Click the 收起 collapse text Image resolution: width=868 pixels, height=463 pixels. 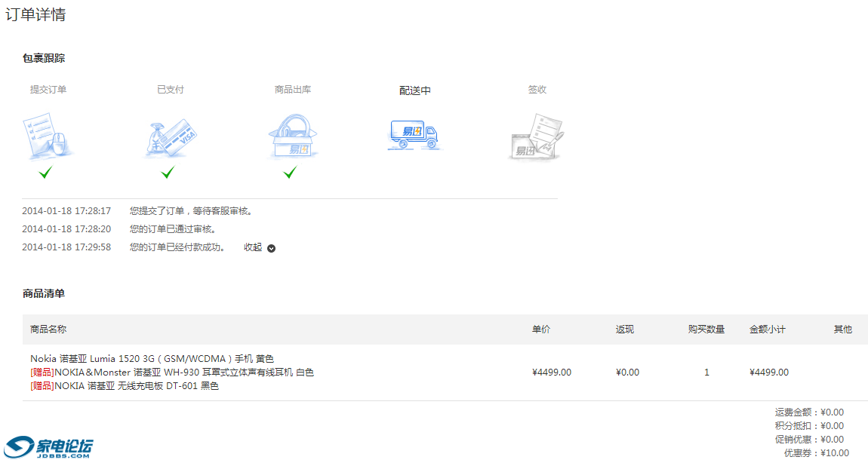click(x=253, y=247)
